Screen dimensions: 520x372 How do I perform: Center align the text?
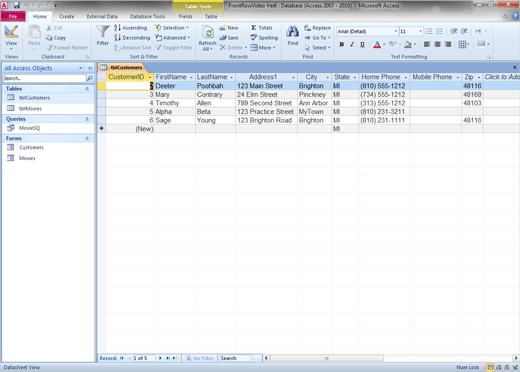click(x=437, y=44)
